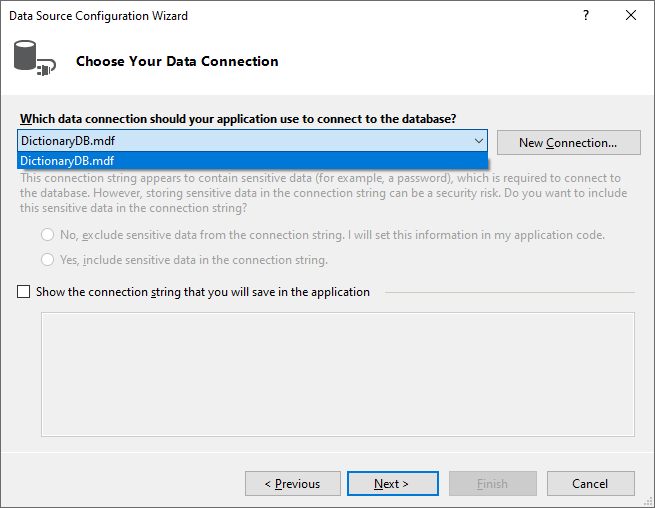Click the resize grip in the dialog corner
The width and height of the screenshot is (655, 508).
[648, 501]
